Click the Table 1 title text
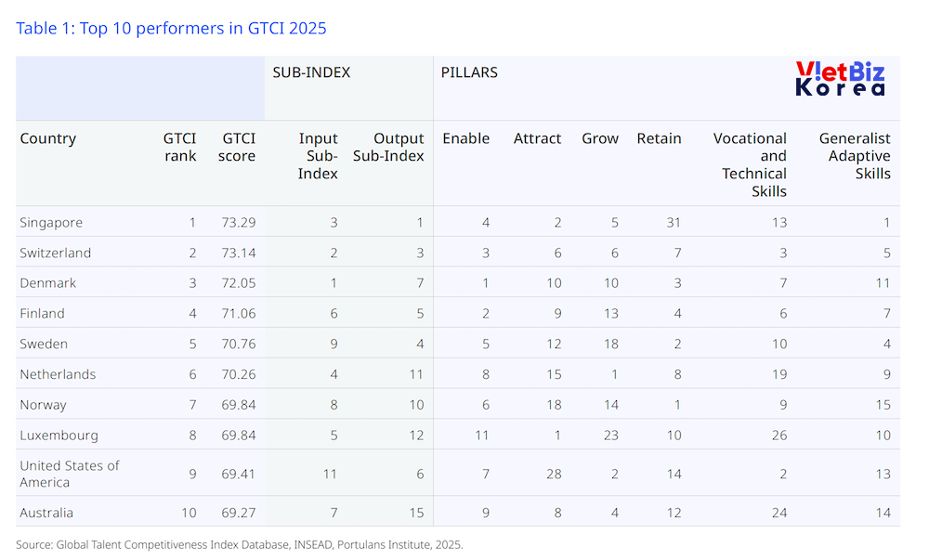This screenshot has height=560, width=929. click(171, 28)
